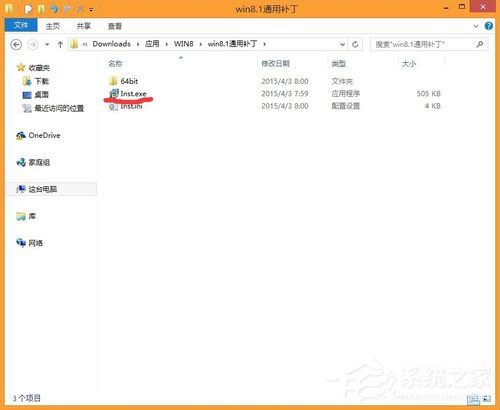Click WIN8 in the address path
The image size is (500, 410).
(184, 44)
